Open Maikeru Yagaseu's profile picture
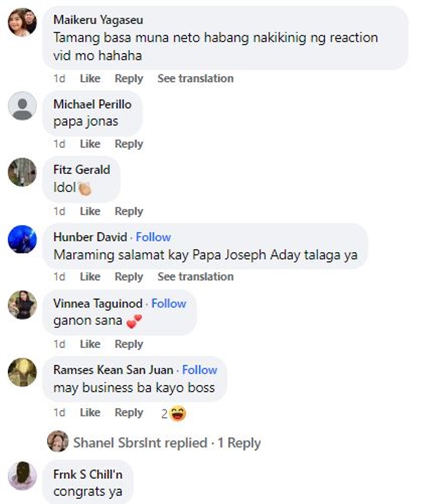This screenshot has width=445, height=504. point(23,23)
